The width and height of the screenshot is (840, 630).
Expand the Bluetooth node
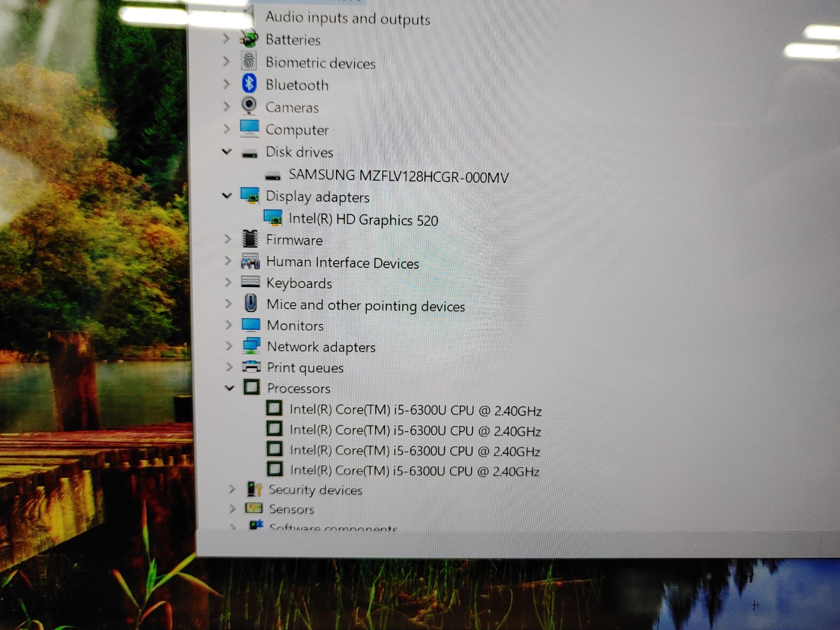pyautogui.click(x=226, y=83)
